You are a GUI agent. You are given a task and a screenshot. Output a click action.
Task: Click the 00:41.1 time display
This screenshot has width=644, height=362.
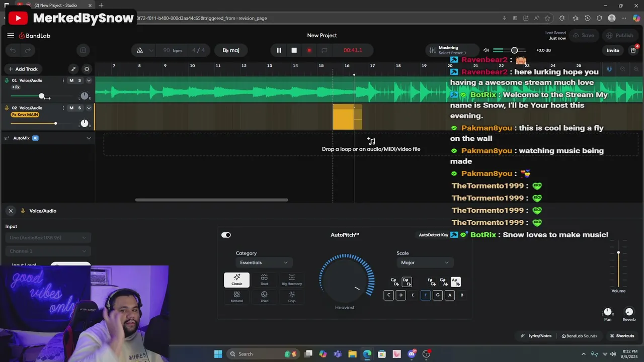pos(353,50)
